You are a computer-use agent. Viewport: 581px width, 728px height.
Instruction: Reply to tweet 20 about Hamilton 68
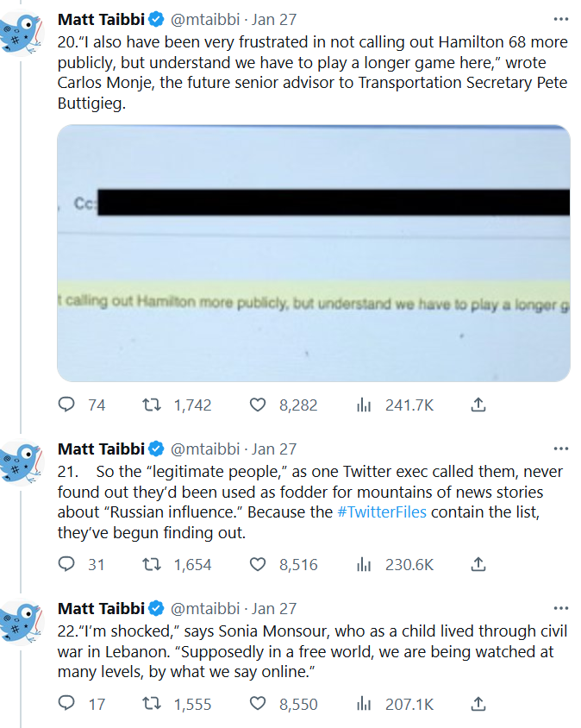point(67,405)
